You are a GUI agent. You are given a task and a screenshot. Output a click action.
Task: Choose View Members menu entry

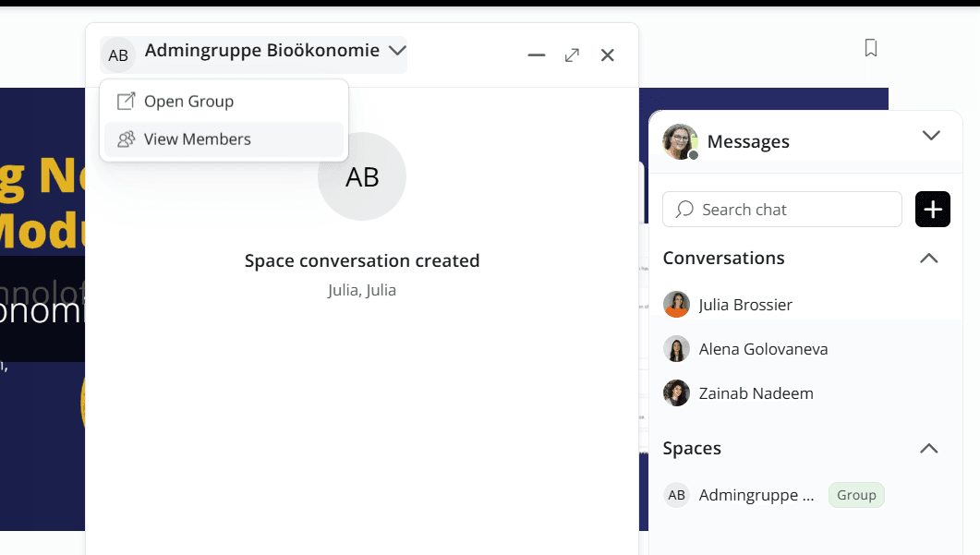click(x=197, y=139)
